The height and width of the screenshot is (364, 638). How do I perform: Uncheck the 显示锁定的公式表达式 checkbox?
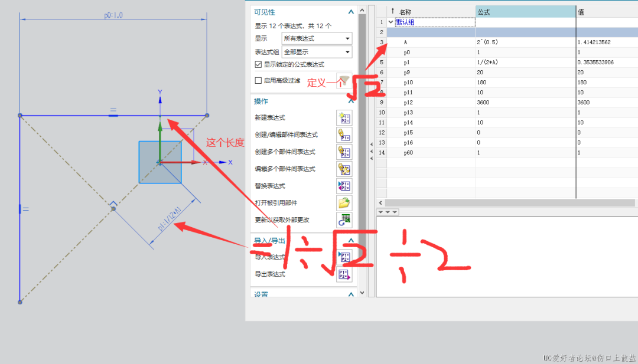[258, 65]
